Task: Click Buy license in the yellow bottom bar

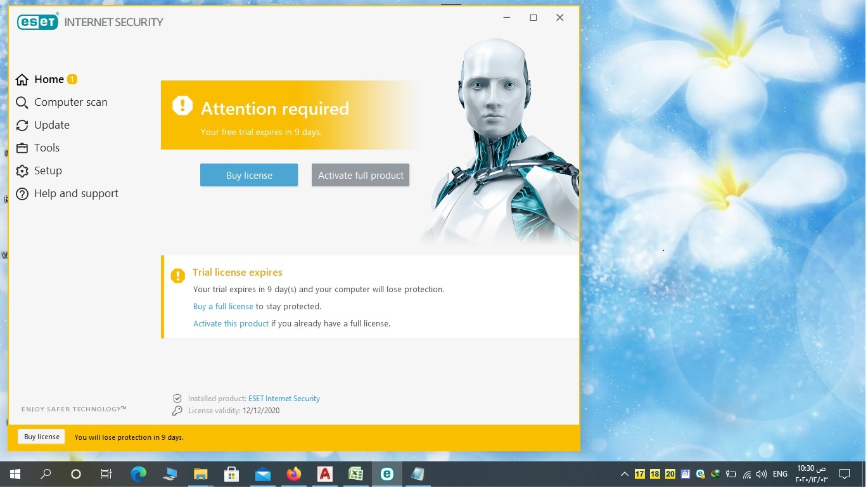Action: 42,437
